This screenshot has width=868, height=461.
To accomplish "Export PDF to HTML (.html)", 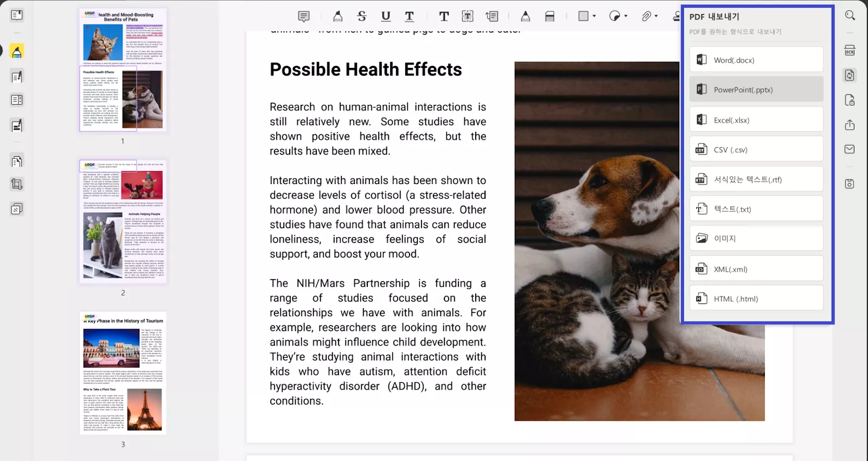I will 756,298.
